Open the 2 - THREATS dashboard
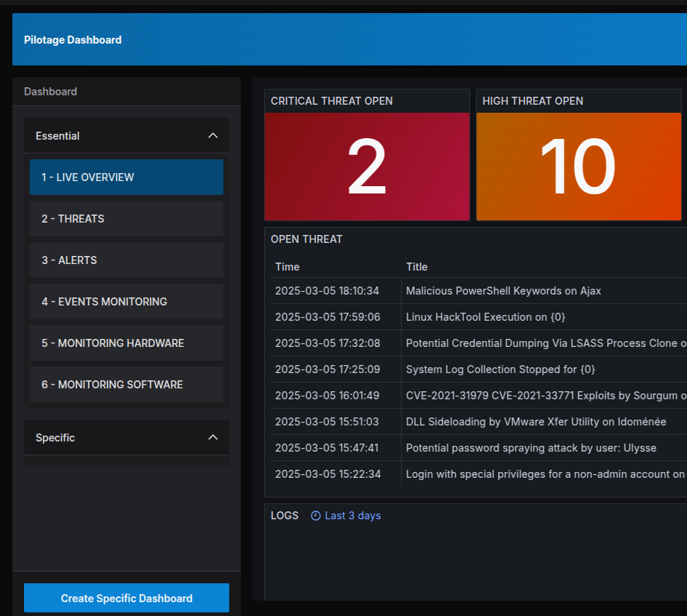Screen dimensions: 687x616 pos(126,219)
